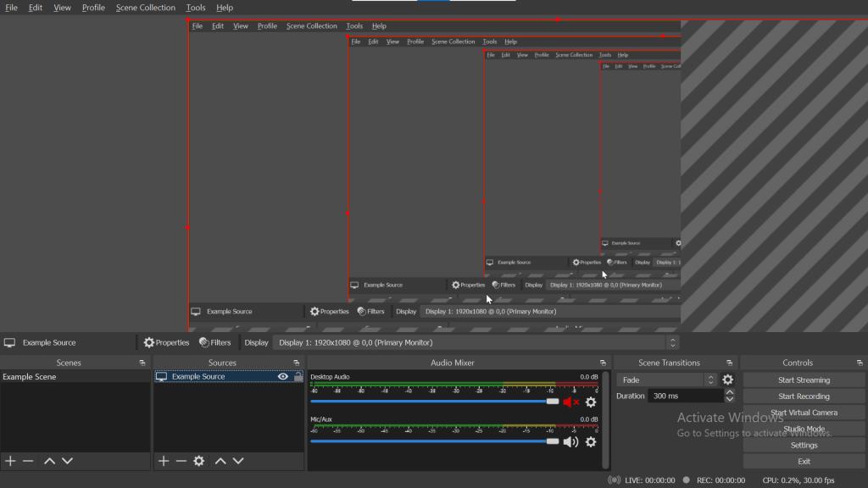The height and width of the screenshot is (488, 868).
Task: Add a new scene with the plus icon
Action: pyautogui.click(x=10, y=461)
